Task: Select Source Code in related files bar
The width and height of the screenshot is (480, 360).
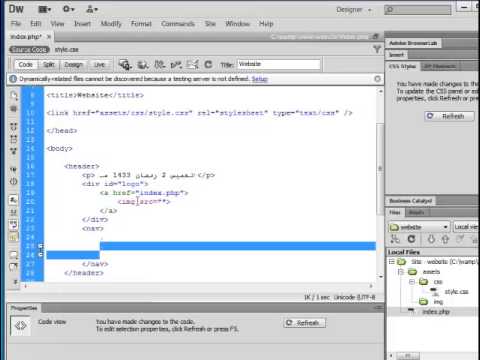Action: click(29, 50)
